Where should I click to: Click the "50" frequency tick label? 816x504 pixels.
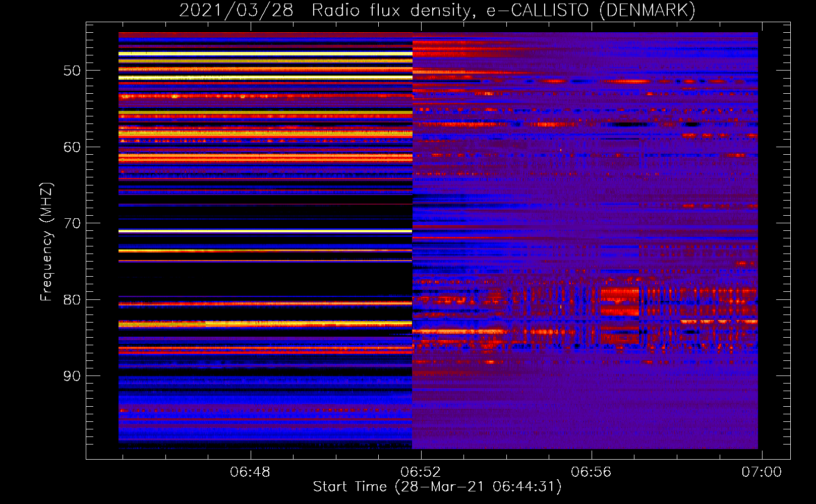[72, 71]
